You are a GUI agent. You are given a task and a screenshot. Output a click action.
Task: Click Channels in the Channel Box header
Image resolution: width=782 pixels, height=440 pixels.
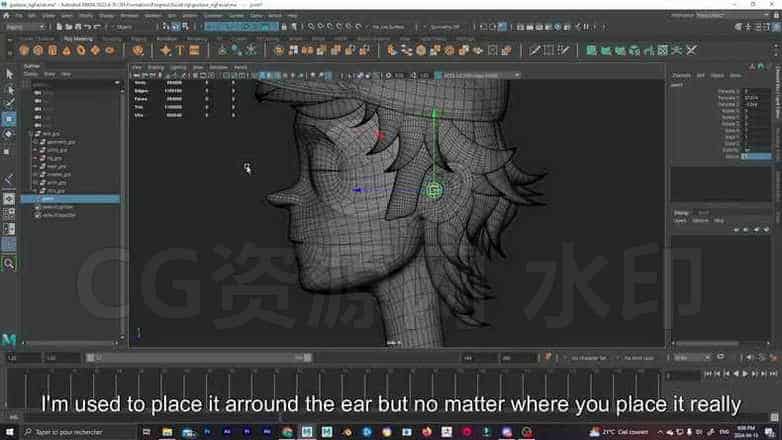681,75
